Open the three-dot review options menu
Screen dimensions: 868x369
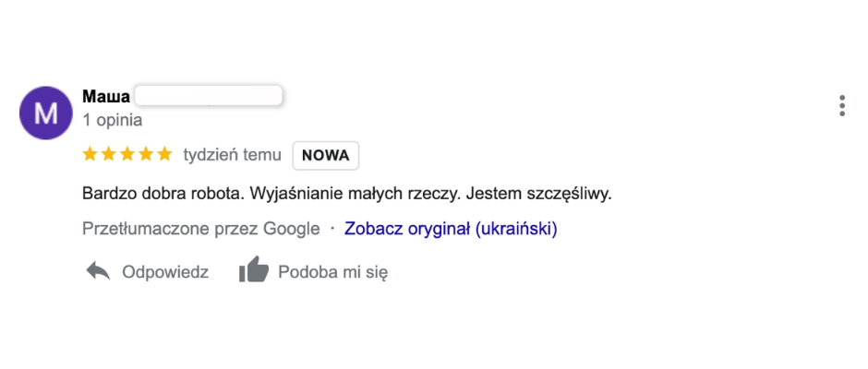[842, 105]
